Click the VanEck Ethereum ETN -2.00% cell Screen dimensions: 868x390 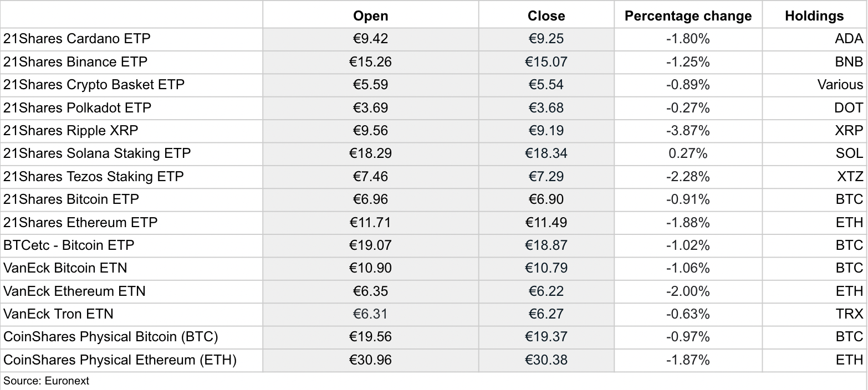pos(688,291)
